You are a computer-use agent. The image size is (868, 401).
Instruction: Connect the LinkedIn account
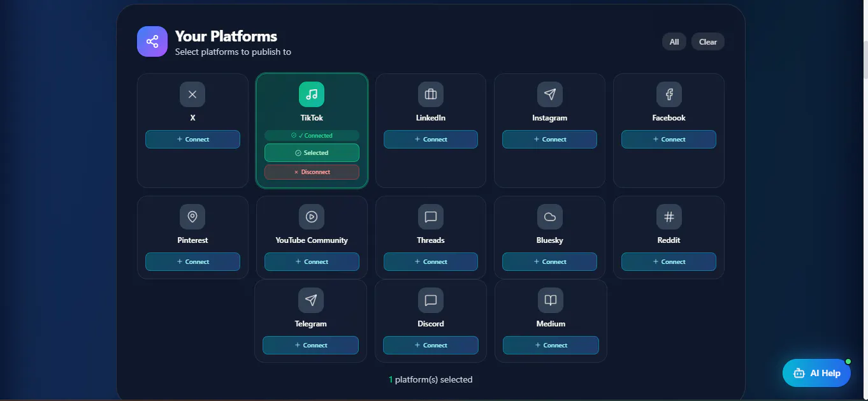pos(431,139)
